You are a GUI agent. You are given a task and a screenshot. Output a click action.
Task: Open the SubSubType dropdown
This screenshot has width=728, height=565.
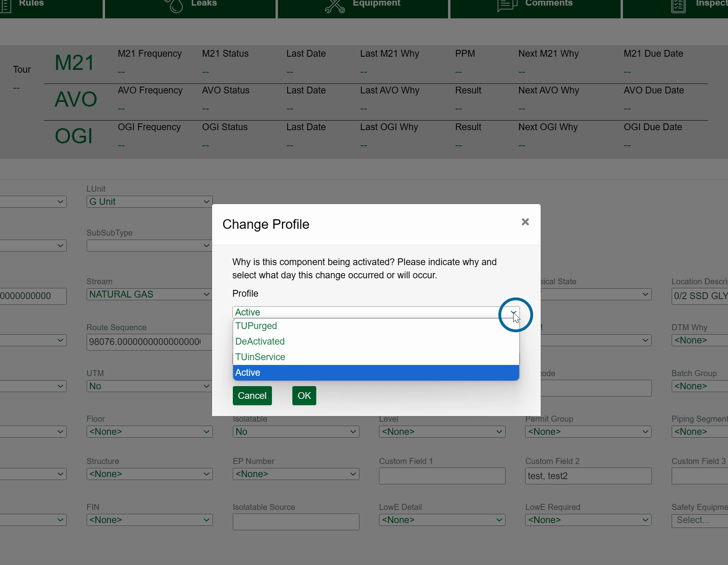(149, 246)
